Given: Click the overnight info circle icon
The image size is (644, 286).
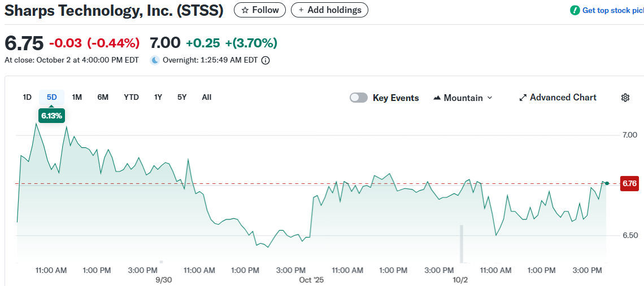Looking at the screenshot, I should [266, 60].
